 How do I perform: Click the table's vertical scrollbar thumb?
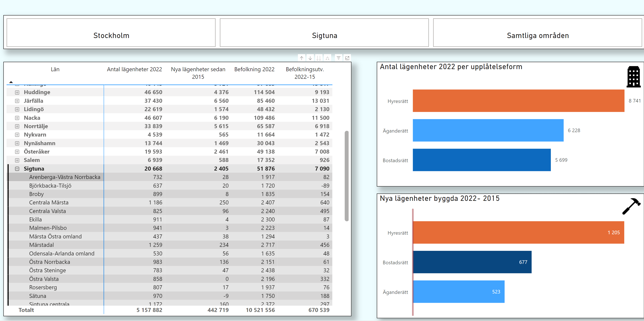(x=346, y=176)
